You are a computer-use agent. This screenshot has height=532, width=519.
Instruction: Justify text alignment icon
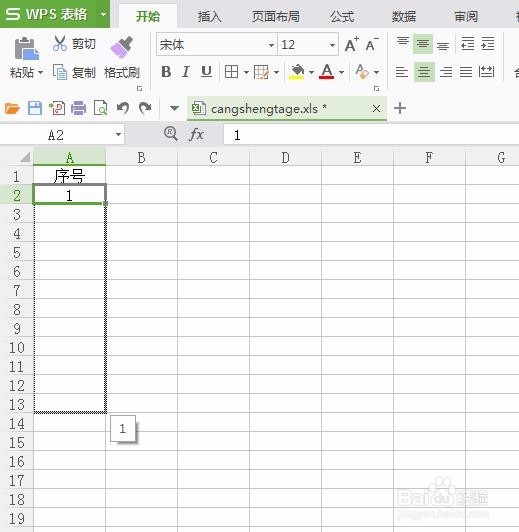tap(466, 72)
